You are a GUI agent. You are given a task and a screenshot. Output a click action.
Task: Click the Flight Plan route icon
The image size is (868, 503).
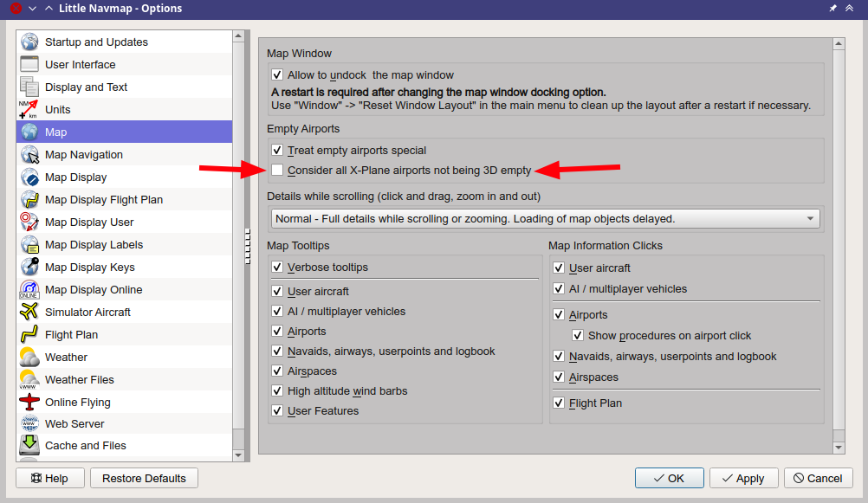tap(29, 334)
